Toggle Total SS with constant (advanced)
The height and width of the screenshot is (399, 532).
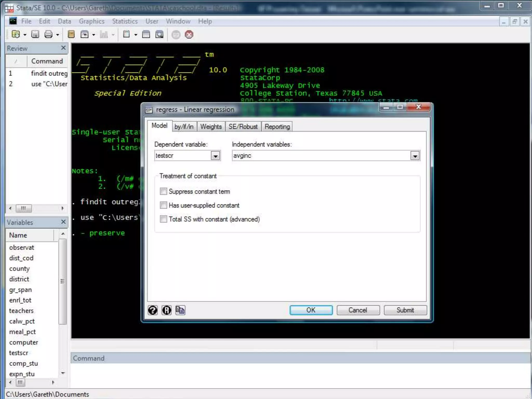[163, 219]
